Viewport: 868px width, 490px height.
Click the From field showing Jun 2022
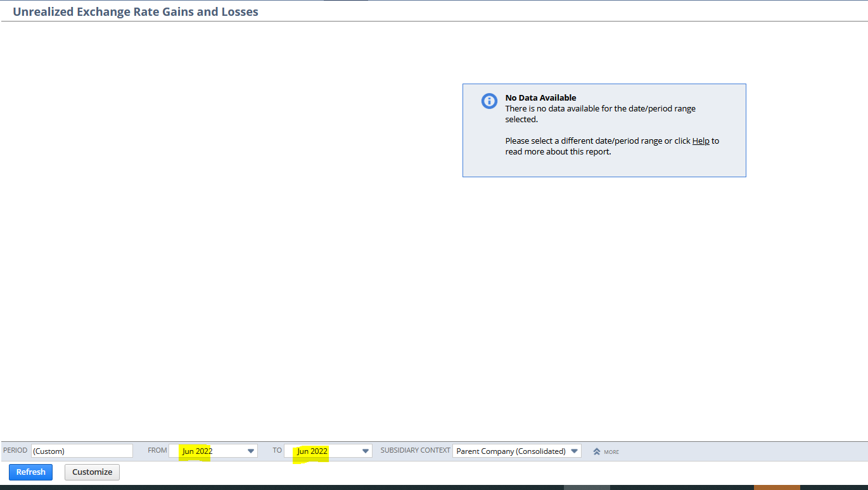pos(213,451)
